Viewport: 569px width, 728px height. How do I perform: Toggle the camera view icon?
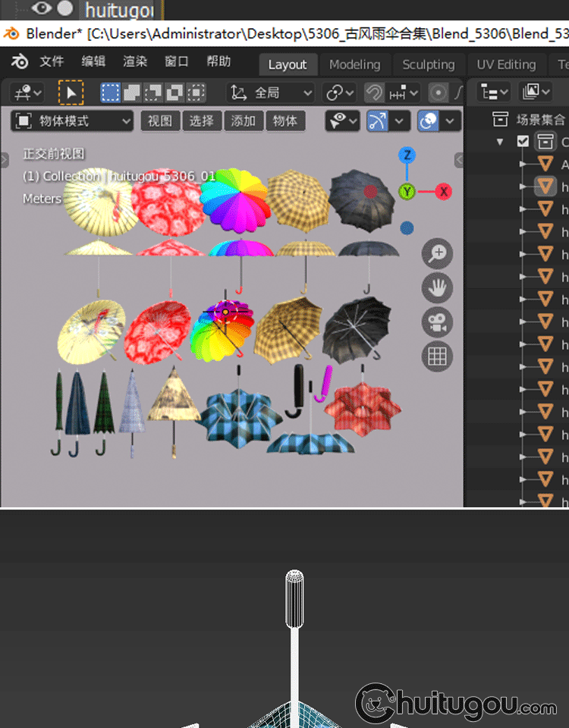click(x=437, y=322)
